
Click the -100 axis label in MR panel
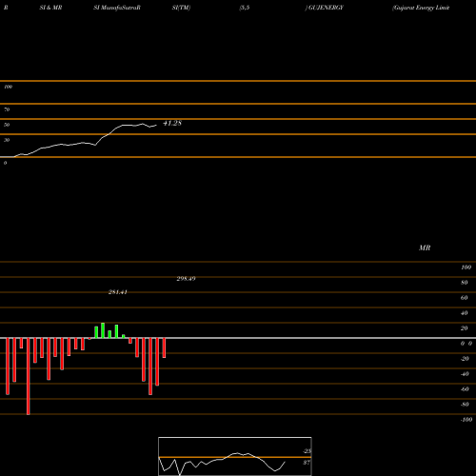coord(466,420)
